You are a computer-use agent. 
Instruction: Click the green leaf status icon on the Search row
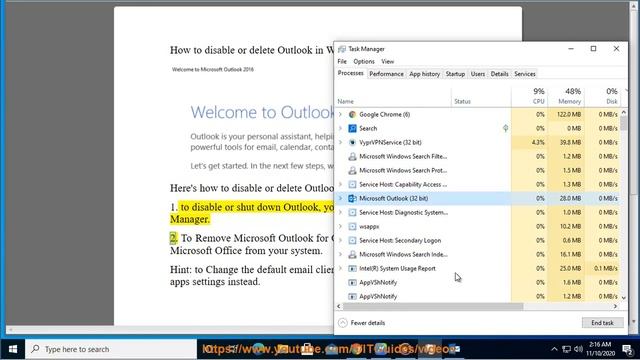(x=505, y=128)
